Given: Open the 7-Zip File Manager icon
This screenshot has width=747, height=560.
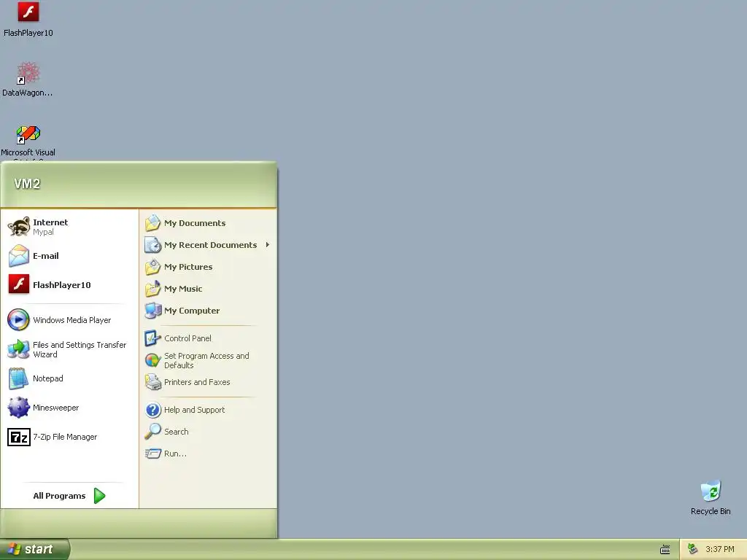Looking at the screenshot, I should coord(18,437).
